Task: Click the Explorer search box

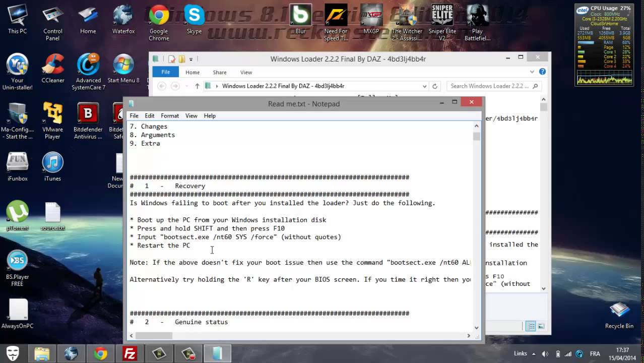Action: (x=494, y=86)
